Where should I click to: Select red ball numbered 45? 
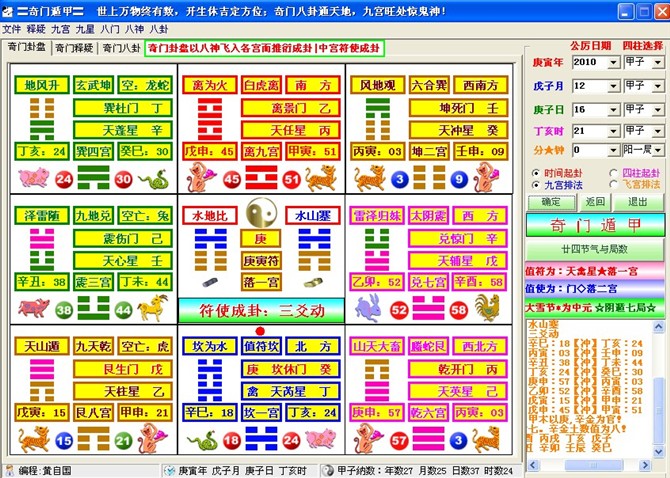click(232, 180)
